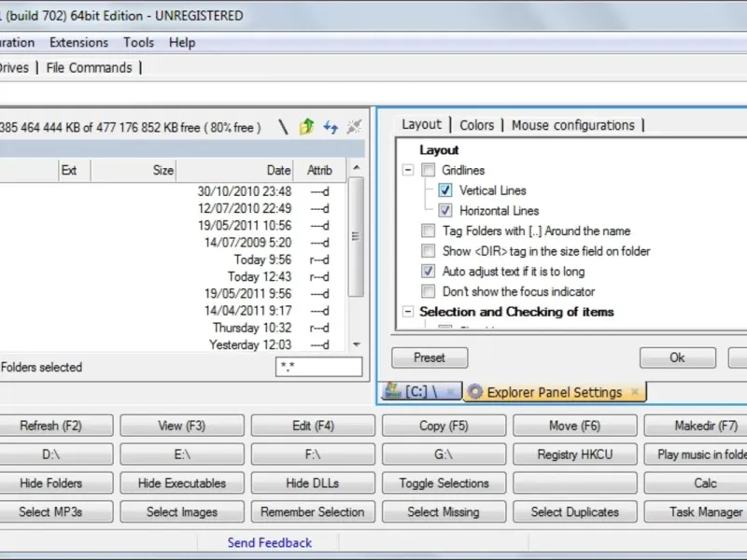
Task: Sort by the Ext column header
Action: click(x=75, y=170)
